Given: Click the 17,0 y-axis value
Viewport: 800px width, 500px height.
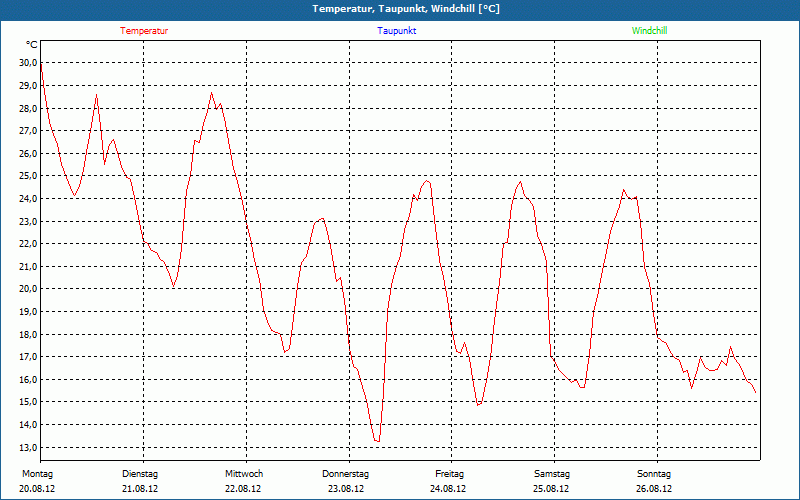Looking at the screenshot, I should point(28,357).
